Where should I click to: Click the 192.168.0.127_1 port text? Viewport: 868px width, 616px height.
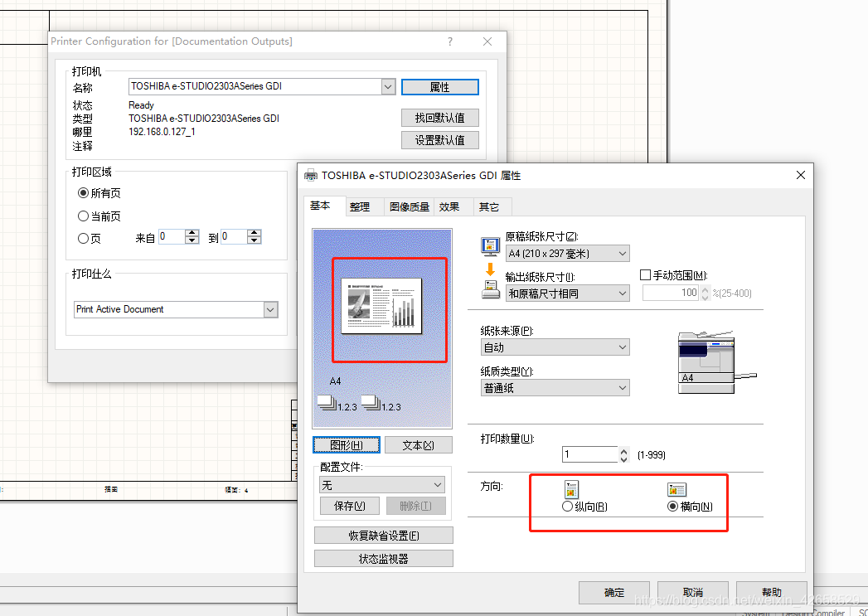[x=162, y=132]
